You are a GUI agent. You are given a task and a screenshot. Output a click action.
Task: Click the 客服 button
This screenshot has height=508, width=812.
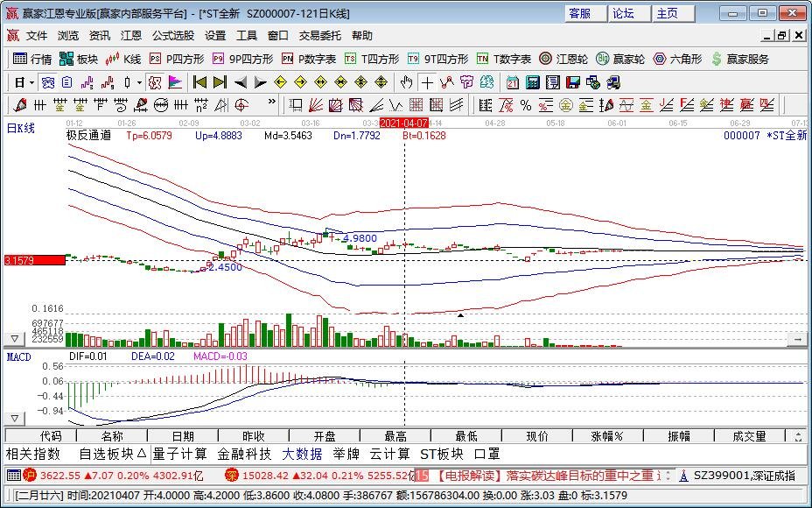tap(585, 13)
